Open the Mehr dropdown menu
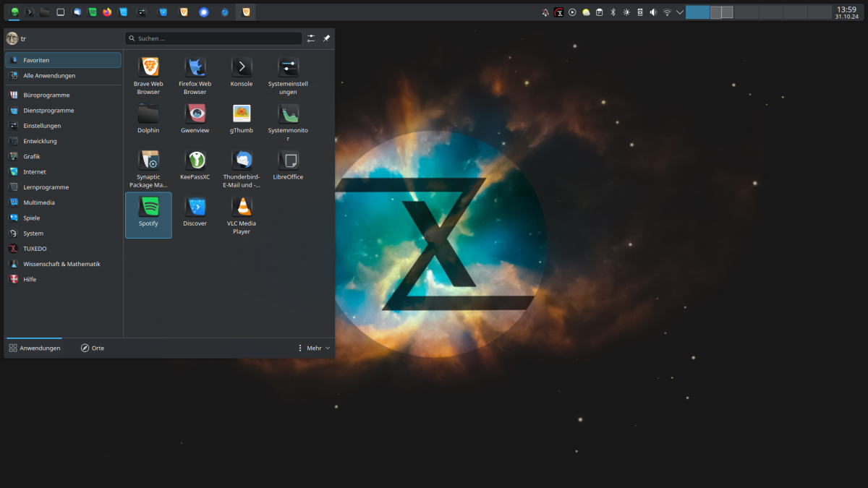The height and width of the screenshot is (488, 868). click(314, 348)
